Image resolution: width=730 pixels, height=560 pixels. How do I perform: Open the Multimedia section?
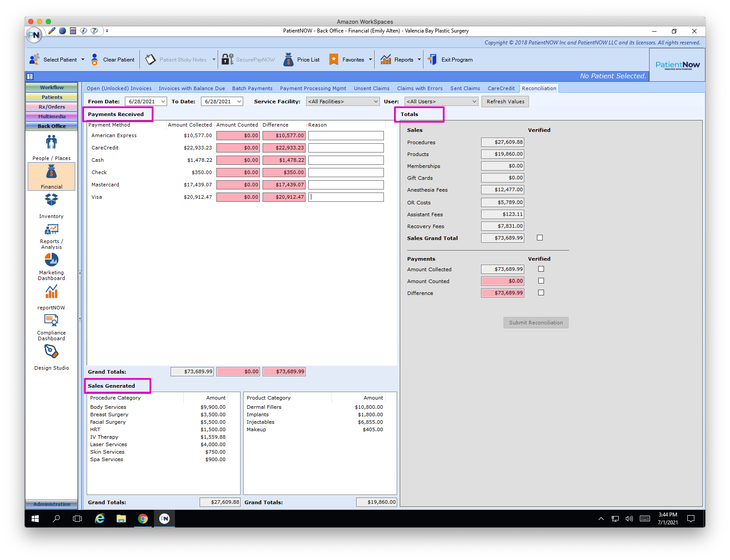tap(51, 116)
